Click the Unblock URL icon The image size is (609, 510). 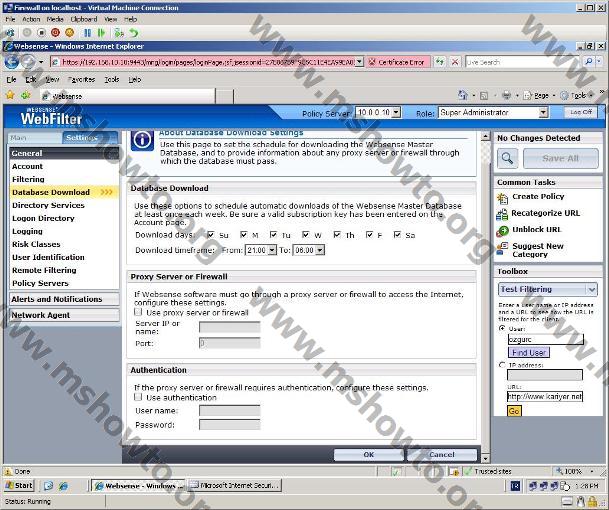click(x=502, y=231)
